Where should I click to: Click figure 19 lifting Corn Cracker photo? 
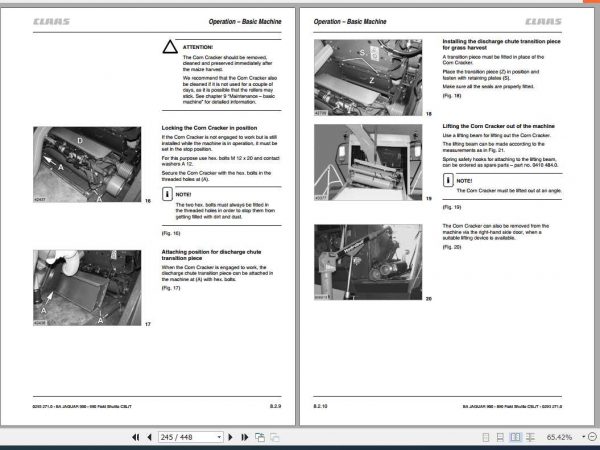click(x=368, y=162)
